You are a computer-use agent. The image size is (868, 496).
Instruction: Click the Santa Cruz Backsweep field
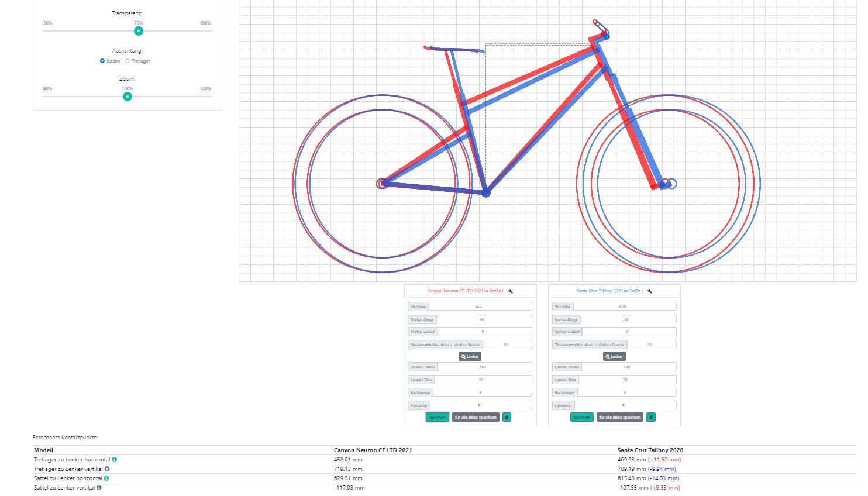pos(626,393)
